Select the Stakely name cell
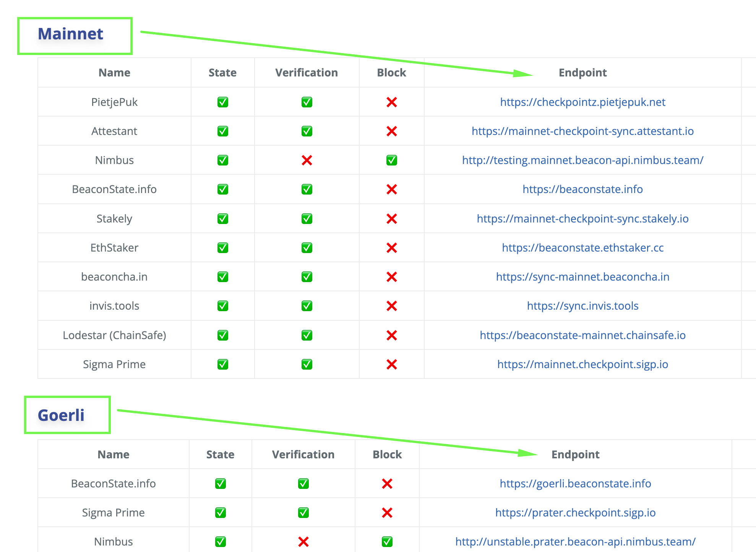 (114, 219)
